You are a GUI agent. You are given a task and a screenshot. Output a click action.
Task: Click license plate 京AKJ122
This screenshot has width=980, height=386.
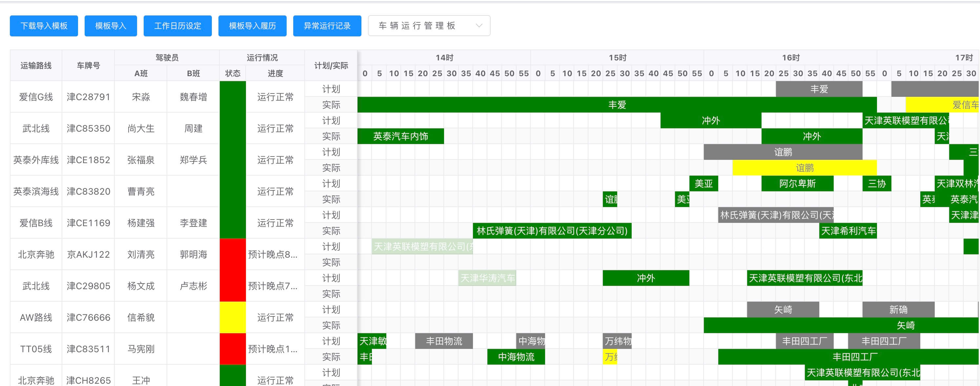(88, 254)
